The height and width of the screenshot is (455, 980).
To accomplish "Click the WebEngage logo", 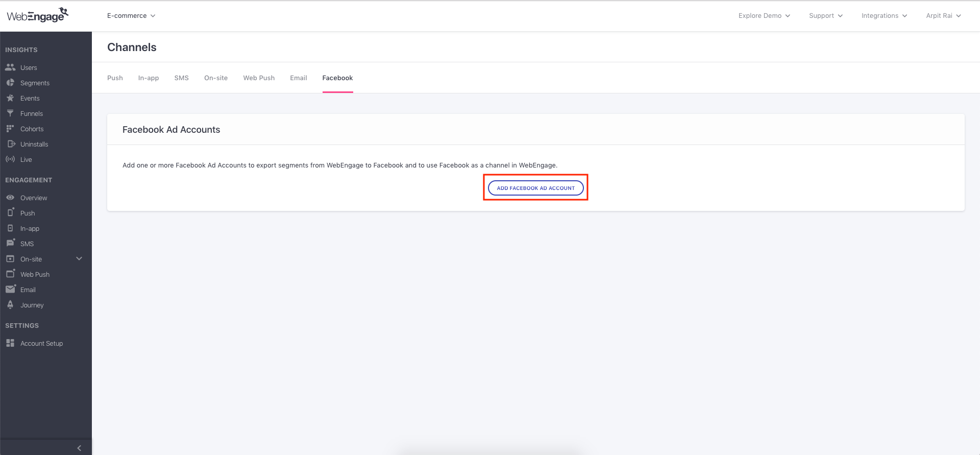I will [37, 15].
